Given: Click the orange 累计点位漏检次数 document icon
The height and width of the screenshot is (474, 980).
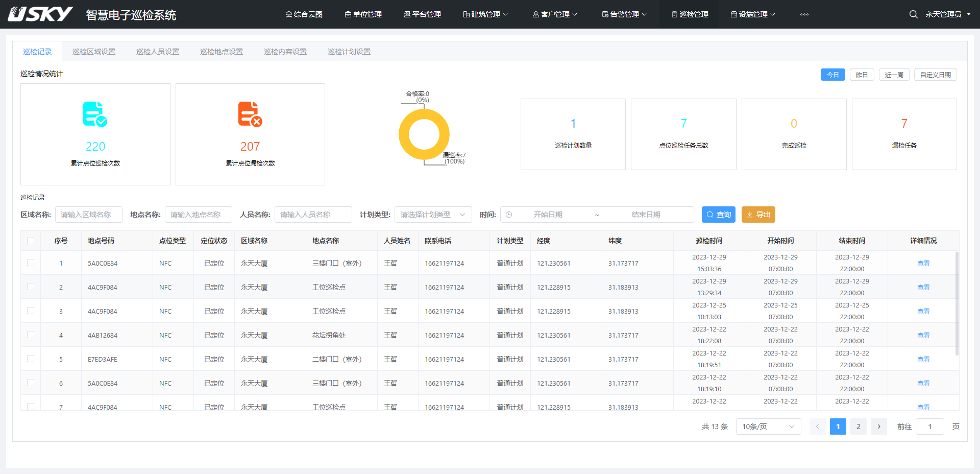Looking at the screenshot, I should pyautogui.click(x=250, y=114).
